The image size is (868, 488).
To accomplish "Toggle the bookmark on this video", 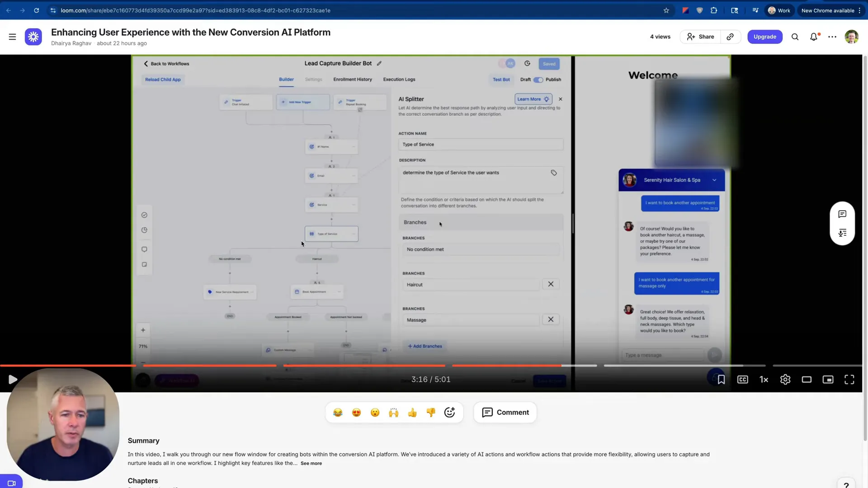I will (721, 380).
